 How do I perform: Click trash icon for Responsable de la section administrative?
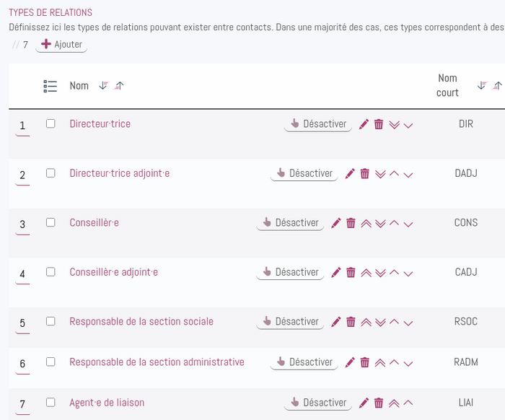pos(364,362)
